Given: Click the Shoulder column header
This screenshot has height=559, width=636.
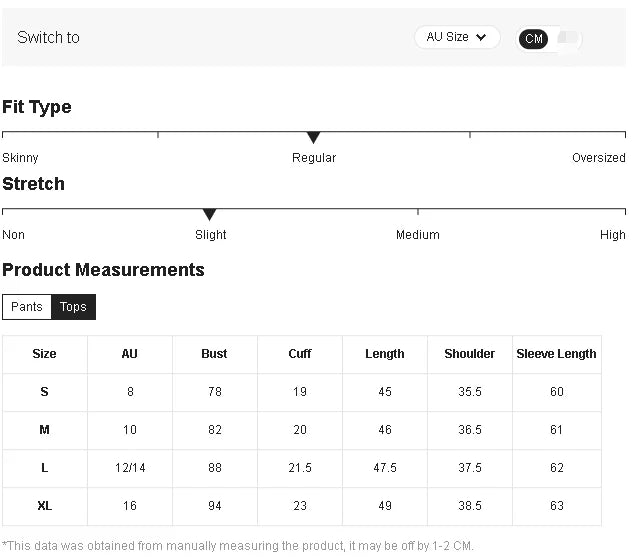Looking at the screenshot, I should pyautogui.click(x=469, y=354).
